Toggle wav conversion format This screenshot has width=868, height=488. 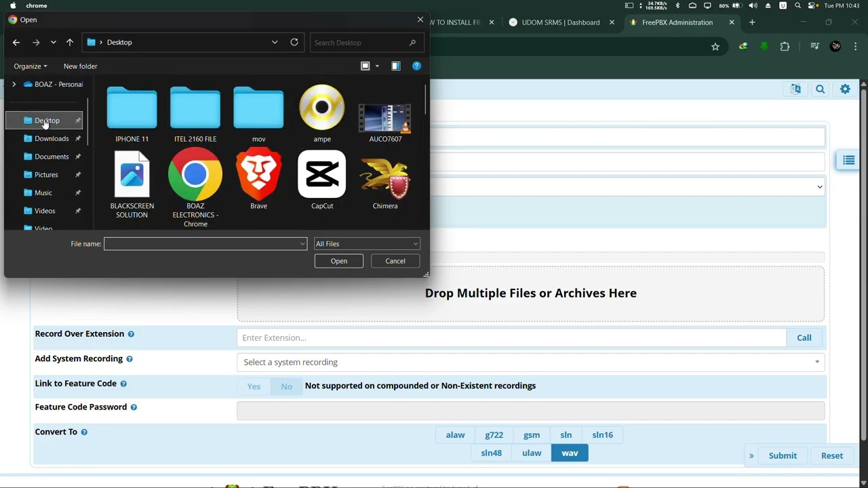(x=570, y=453)
